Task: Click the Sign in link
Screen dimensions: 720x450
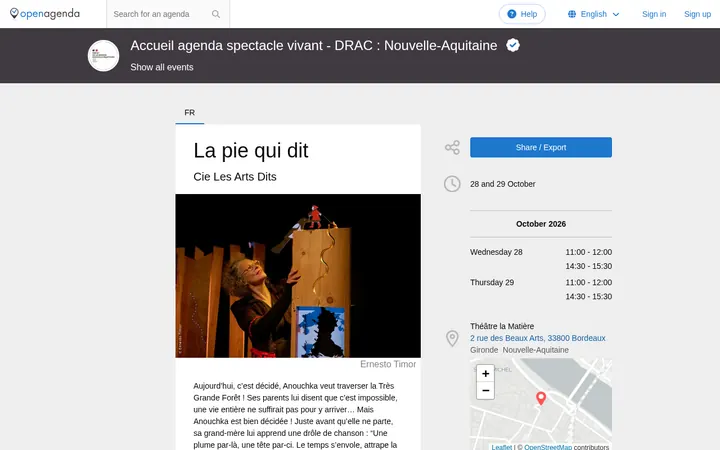Action: [x=654, y=14]
